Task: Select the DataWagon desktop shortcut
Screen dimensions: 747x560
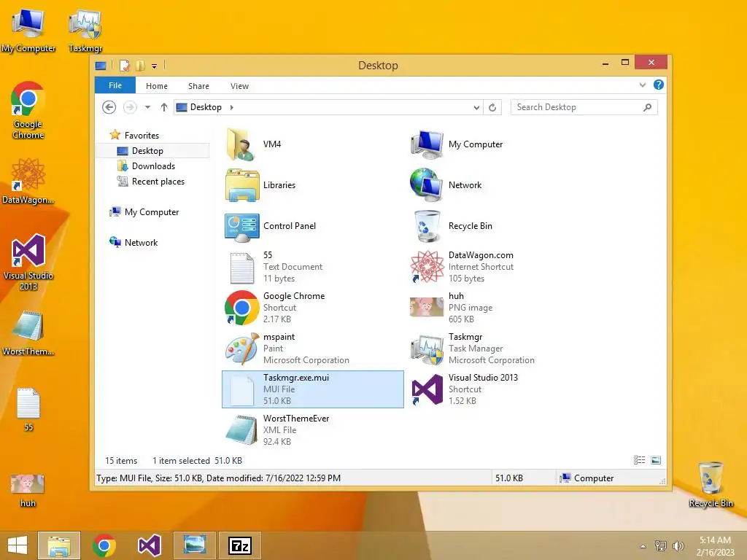Action: [28, 182]
